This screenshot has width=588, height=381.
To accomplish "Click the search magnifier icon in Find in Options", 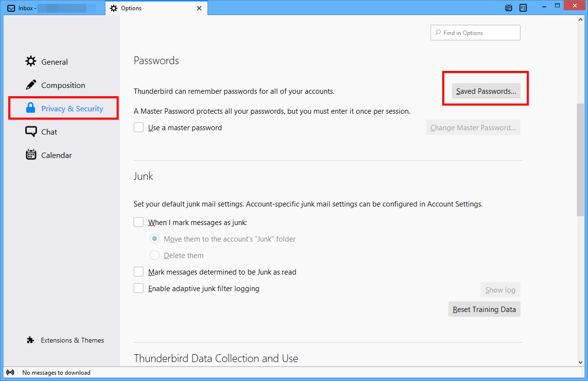I will 437,33.
